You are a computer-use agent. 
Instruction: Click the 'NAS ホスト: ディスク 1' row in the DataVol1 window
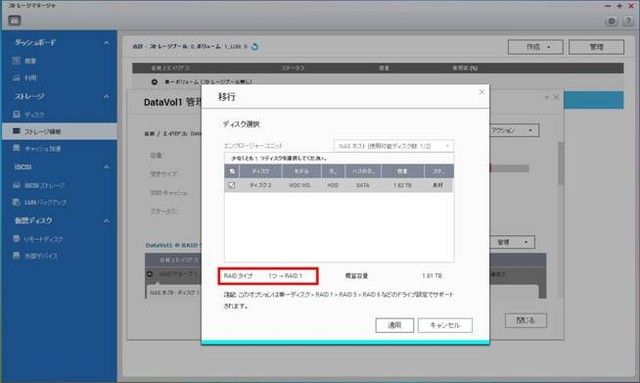click(x=175, y=293)
